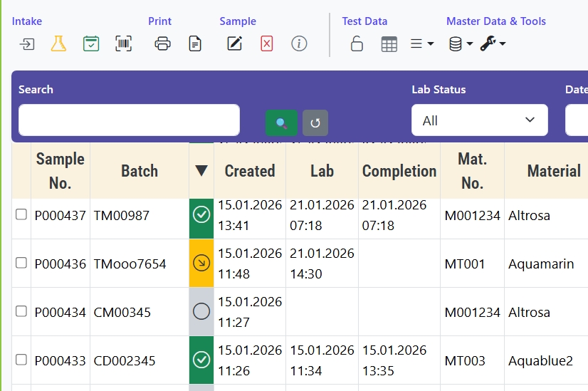The image size is (588, 391).
Task: Expand the list lines dropdown menu
Action: pos(421,43)
